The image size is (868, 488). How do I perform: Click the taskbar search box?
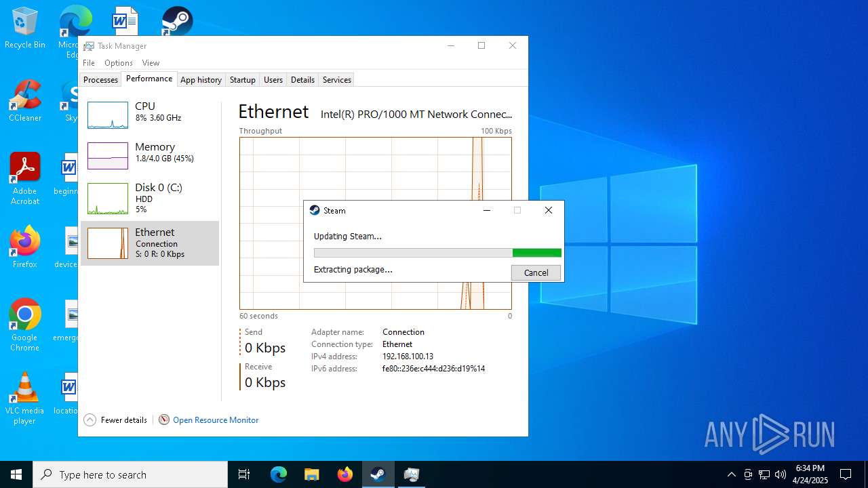[x=130, y=474]
